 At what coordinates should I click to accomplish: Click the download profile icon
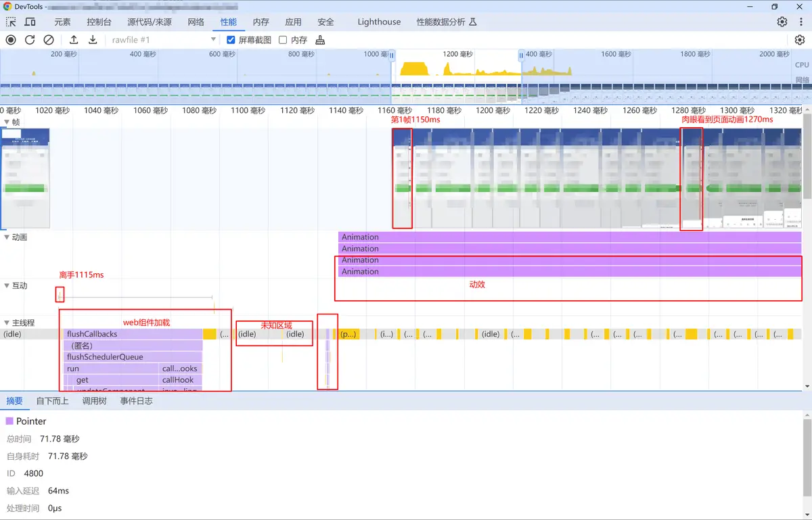(93, 40)
